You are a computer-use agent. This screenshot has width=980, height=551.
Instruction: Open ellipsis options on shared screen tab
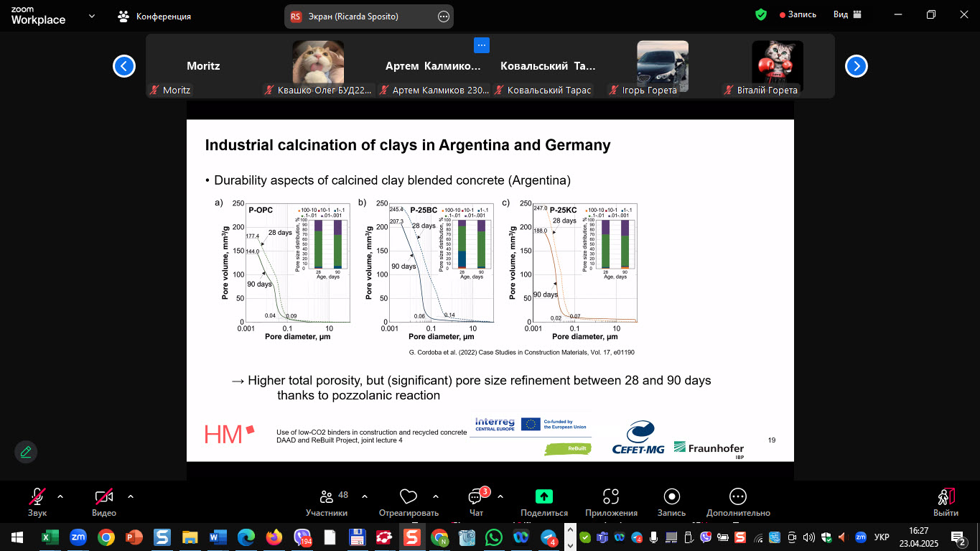[444, 16]
